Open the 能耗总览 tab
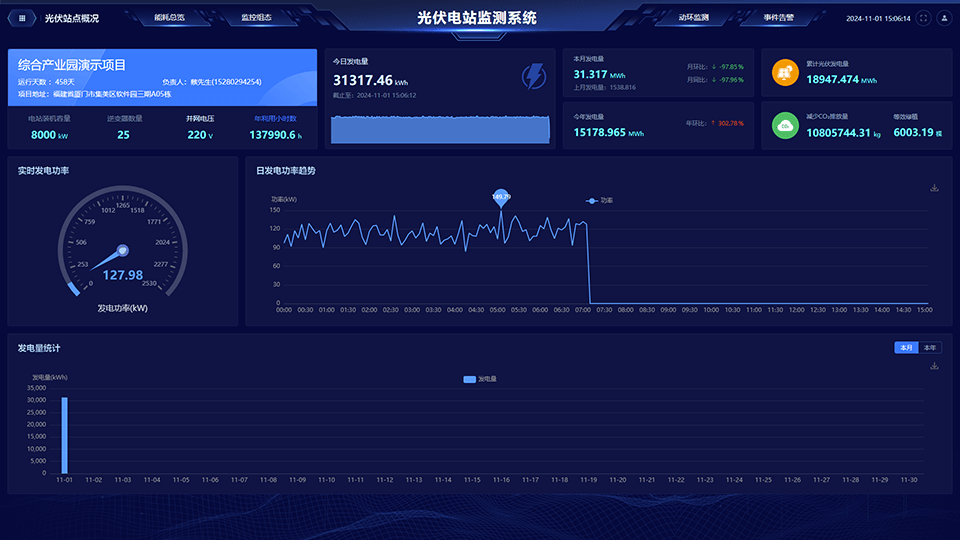960x540 pixels. (x=170, y=18)
